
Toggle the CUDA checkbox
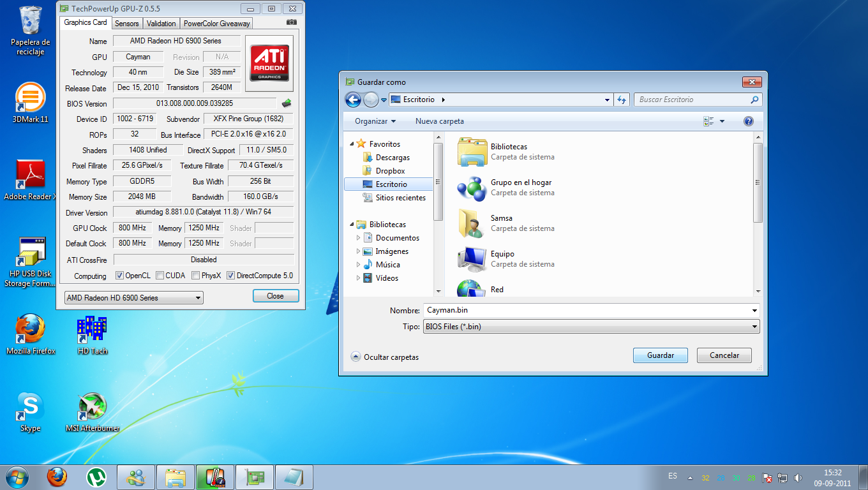click(x=160, y=276)
